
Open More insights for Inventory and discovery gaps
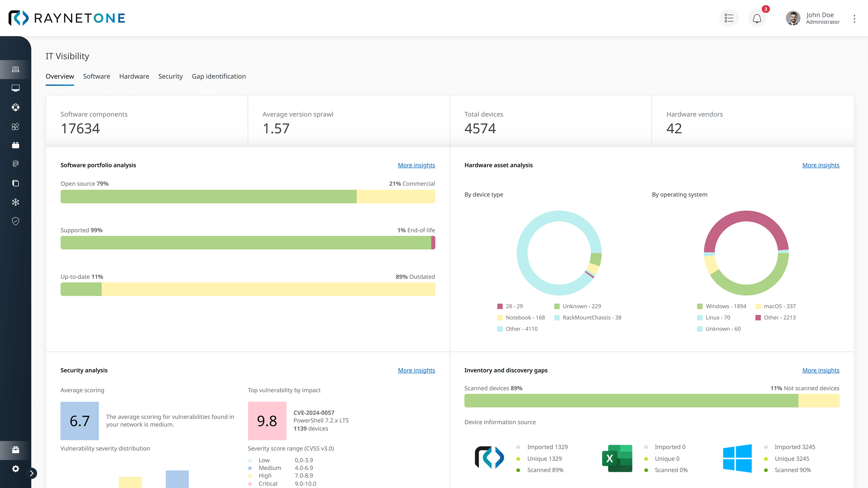(x=821, y=370)
